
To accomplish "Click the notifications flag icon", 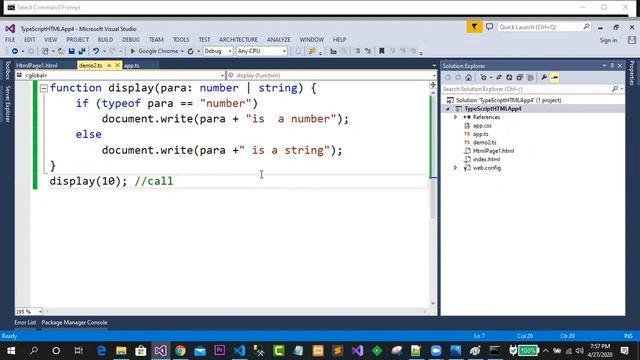I will 474,27.
